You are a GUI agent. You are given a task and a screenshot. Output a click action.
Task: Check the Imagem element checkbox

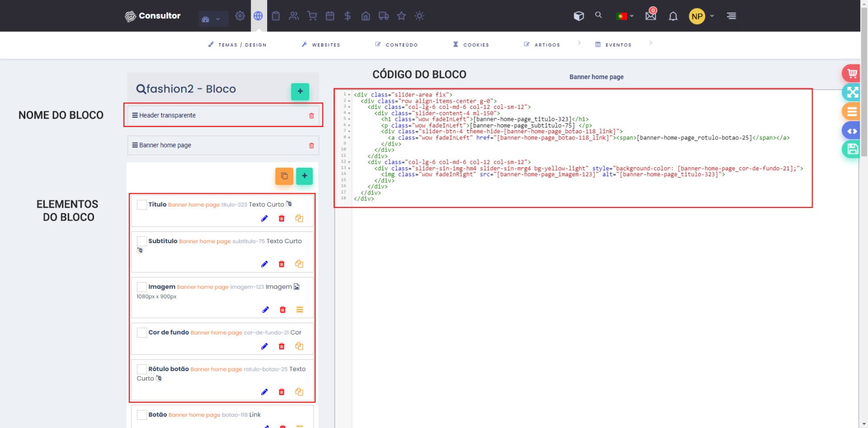142,287
